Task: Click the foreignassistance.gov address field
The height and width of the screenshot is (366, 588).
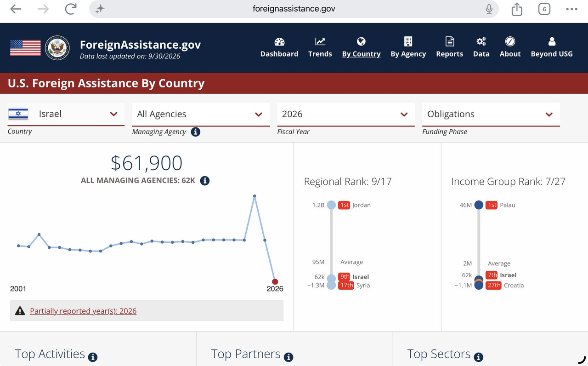Action: pos(294,9)
